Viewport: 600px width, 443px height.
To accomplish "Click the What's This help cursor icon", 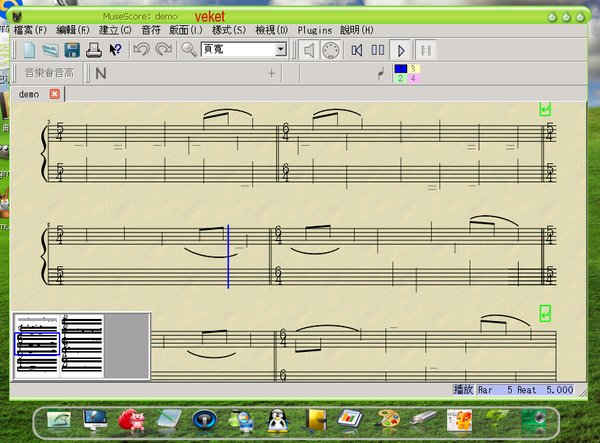I will tap(115, 49).
